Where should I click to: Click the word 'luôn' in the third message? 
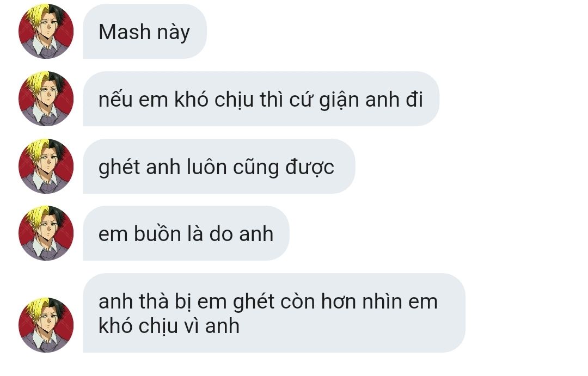pos(207,167)
